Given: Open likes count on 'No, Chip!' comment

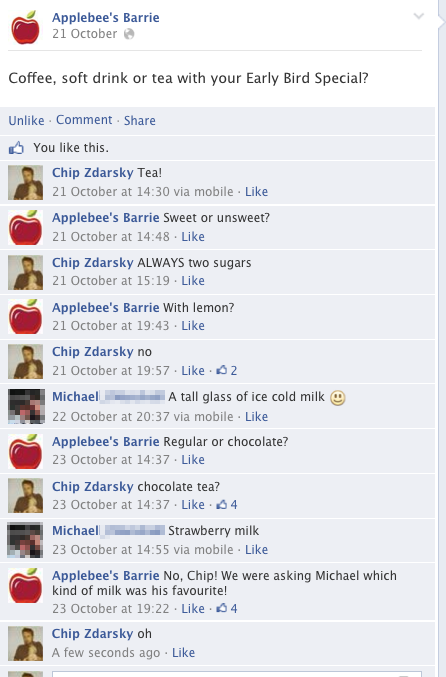Looking at the screenshot, I should pos(227,608).
